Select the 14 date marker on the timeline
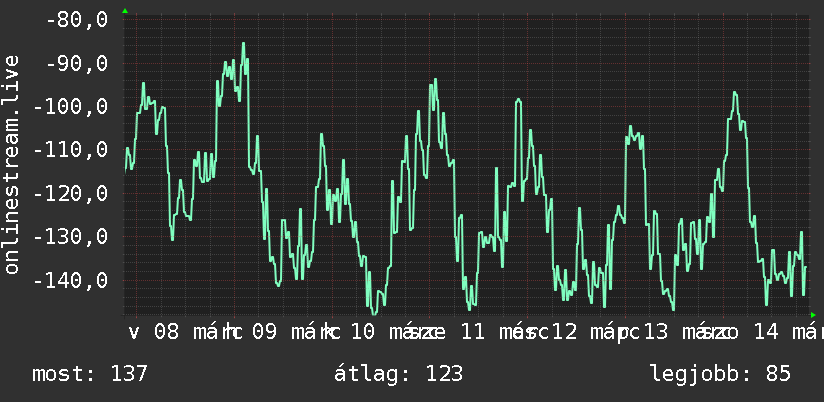The height and width of the screenshot is (402, 824). (x=766, y=332)
